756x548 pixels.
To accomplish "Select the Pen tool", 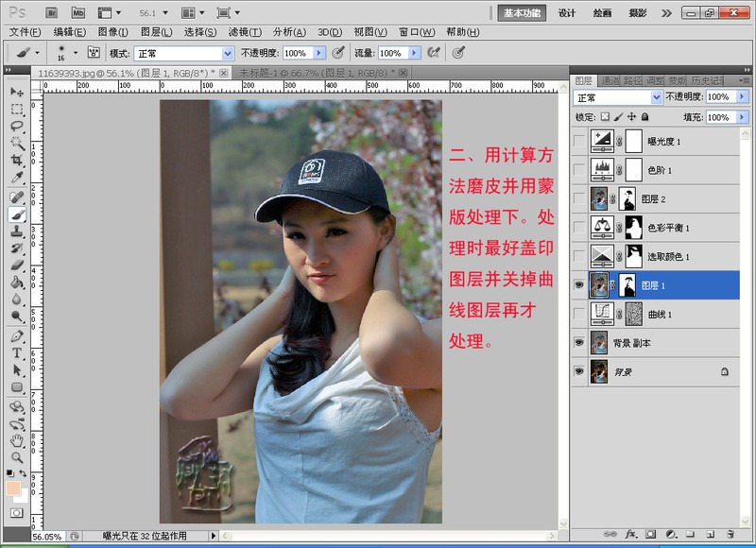I will coord(17,336).
